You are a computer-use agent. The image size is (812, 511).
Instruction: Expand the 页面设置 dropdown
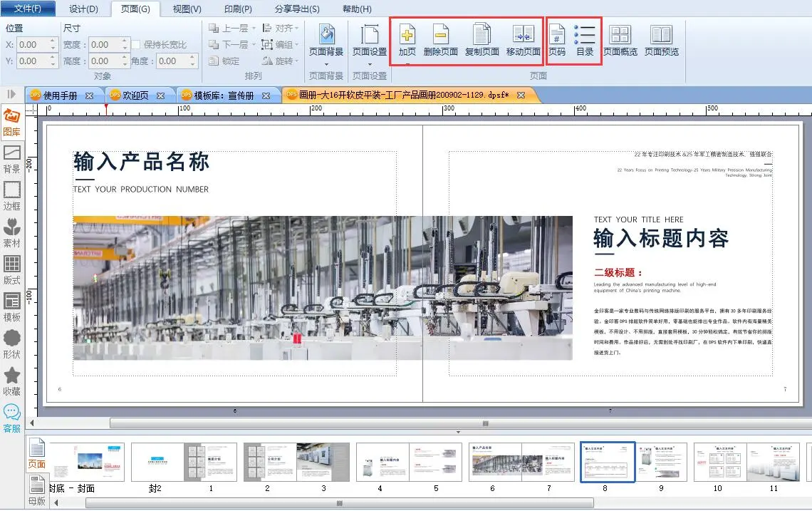coord(370,65)
